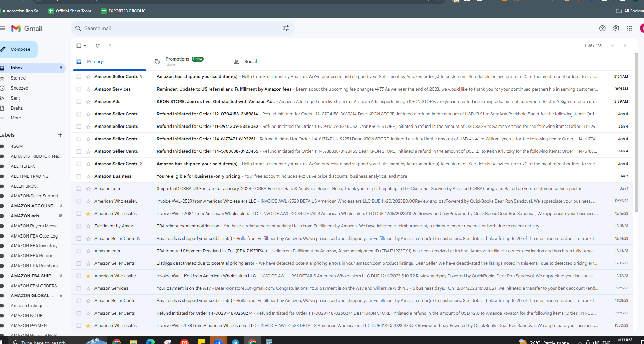This screenshot has height=344, width=644.
Task: Compose a new email
Action: (x=18, y=49)
